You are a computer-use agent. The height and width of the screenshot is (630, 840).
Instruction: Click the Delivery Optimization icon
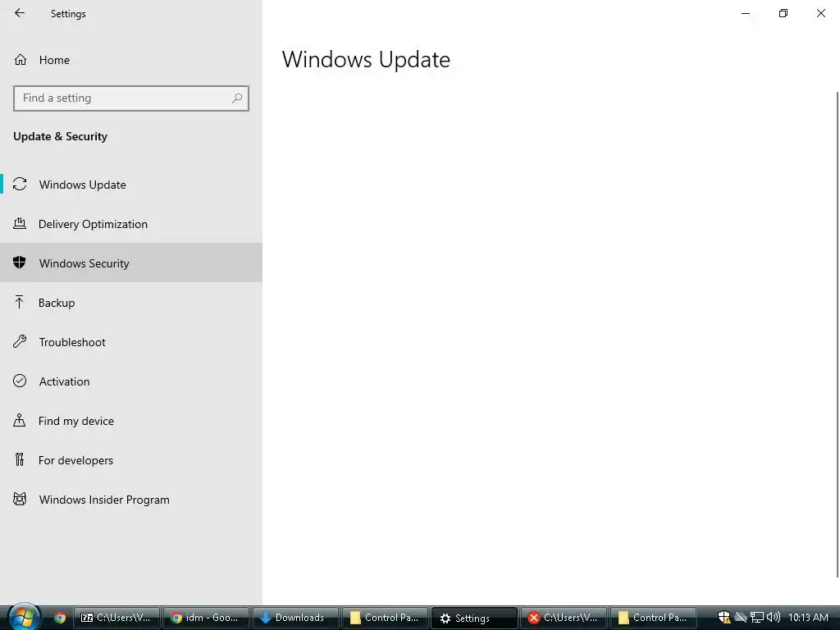[20, 223]
